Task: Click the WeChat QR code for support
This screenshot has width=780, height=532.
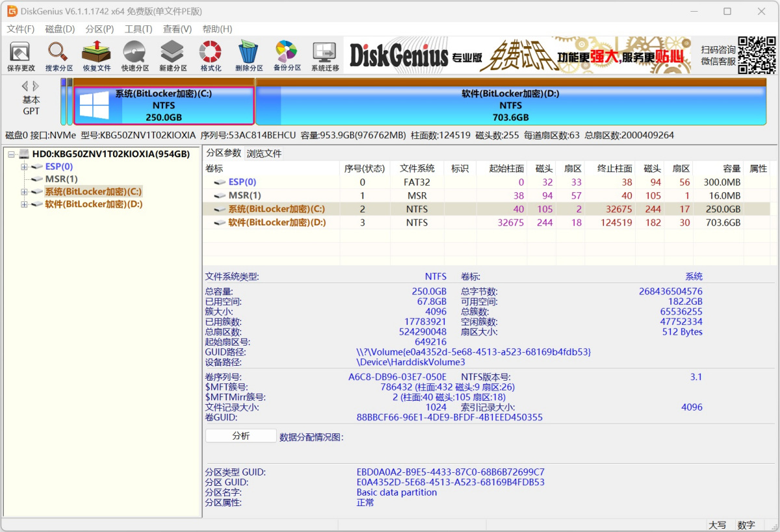Action: tap(758, 57)
